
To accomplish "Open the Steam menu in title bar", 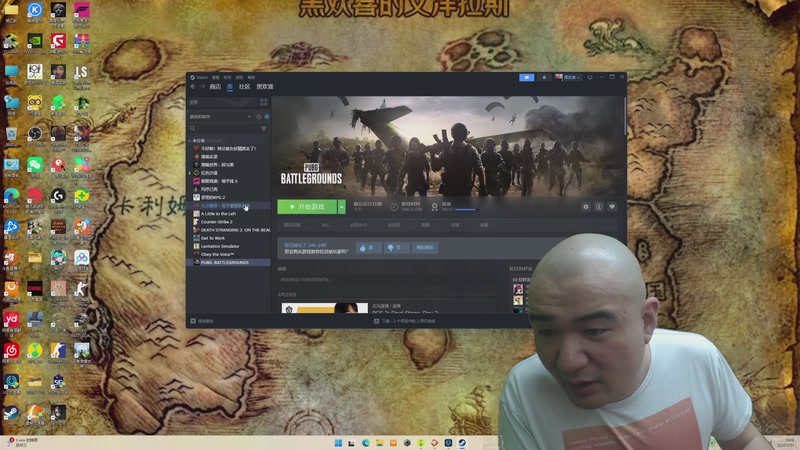I will pos(202,78).
